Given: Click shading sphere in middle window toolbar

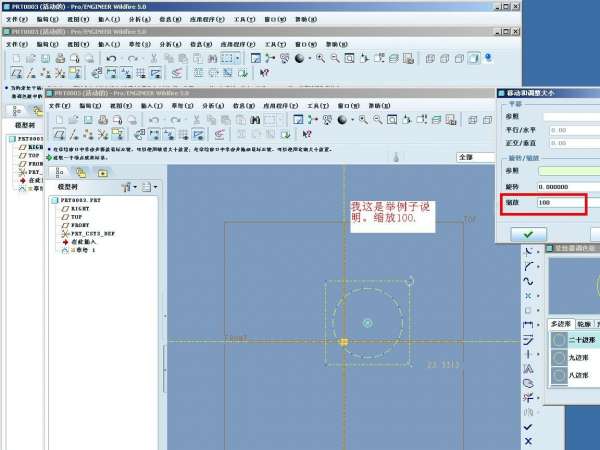Looking at the screenshot, I should tap(299, 58).
